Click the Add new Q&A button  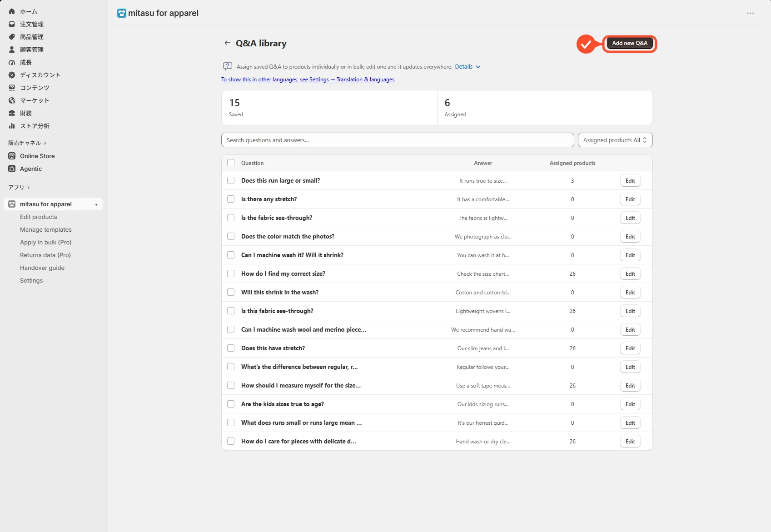[x=630, y=43]
